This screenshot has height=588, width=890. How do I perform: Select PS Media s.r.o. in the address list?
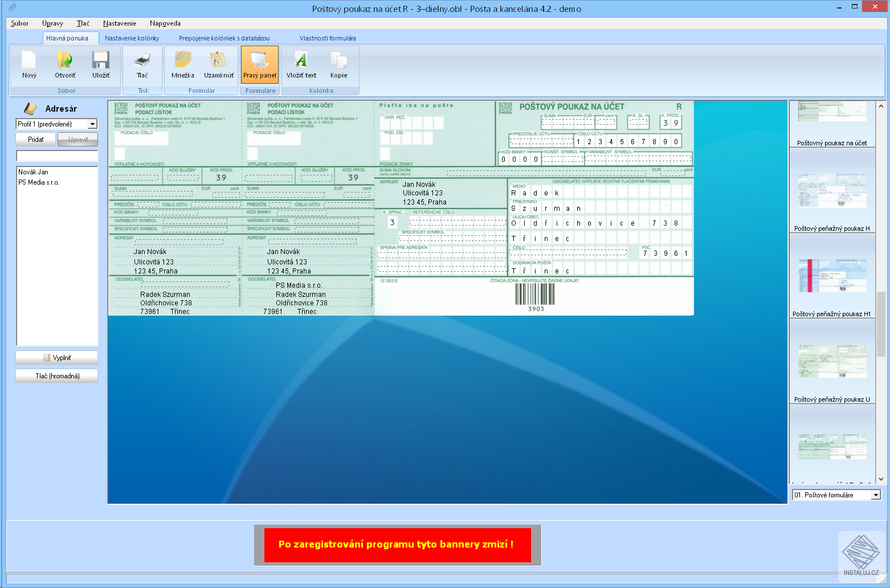tap(39, 182)
